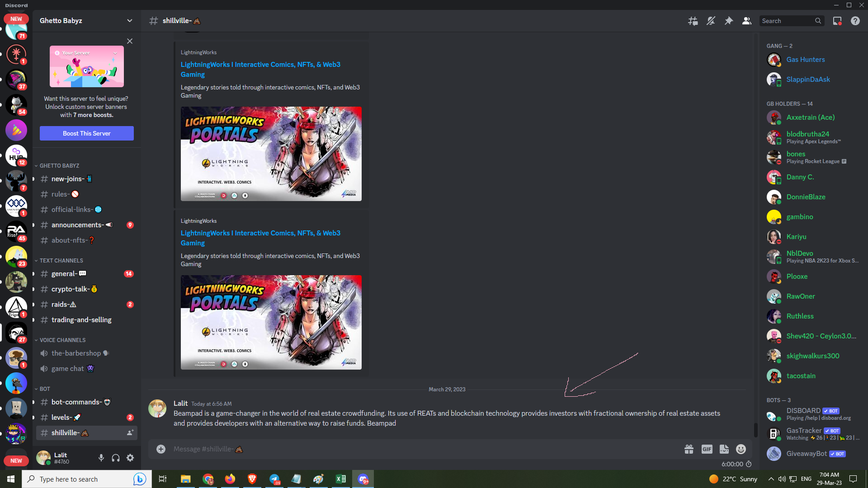Join the game chat voice channel

[87, 369]
